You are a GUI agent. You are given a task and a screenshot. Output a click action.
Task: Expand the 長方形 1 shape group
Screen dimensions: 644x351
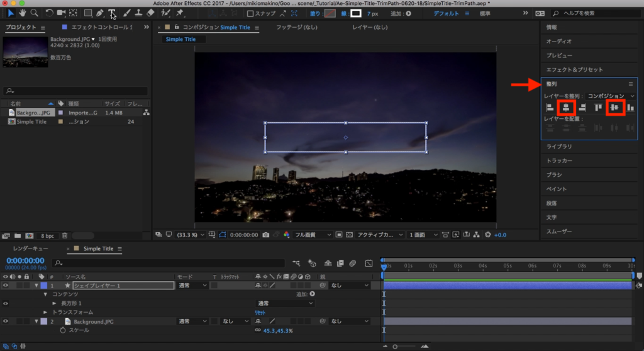54,303
